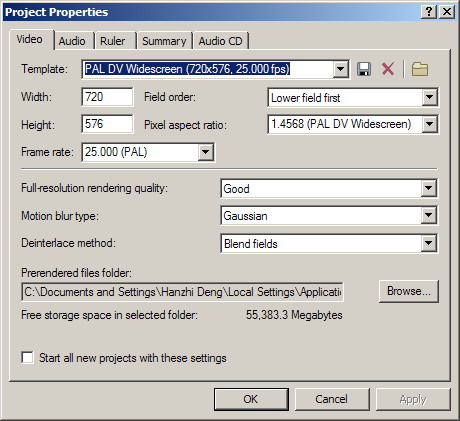Screen dimensions: 460x421
Task: Click the question mark help button in title bar
Action: pos(429,12)
